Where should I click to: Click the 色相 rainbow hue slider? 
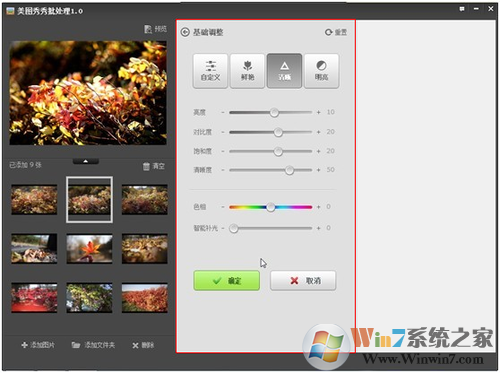point(271,207)
